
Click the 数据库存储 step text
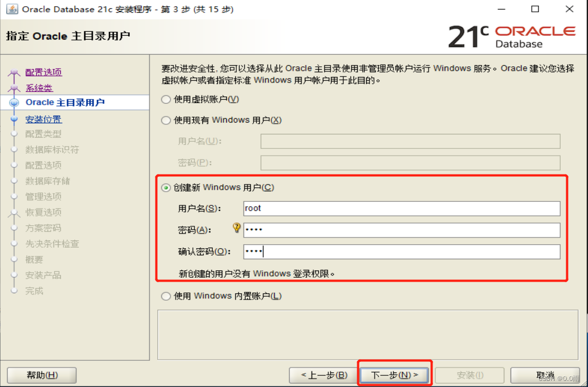[x=47, y=181]
